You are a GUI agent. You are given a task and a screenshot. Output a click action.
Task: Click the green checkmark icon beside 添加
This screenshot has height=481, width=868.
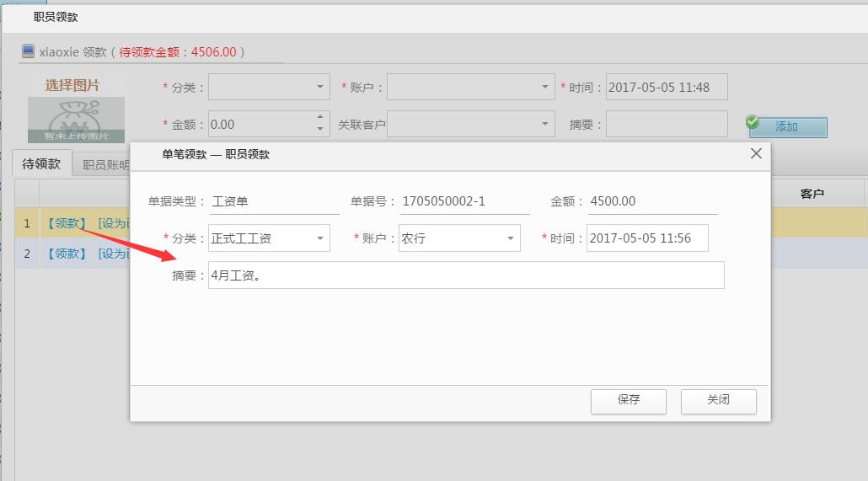pyautogui.click(x=753, y=122)
